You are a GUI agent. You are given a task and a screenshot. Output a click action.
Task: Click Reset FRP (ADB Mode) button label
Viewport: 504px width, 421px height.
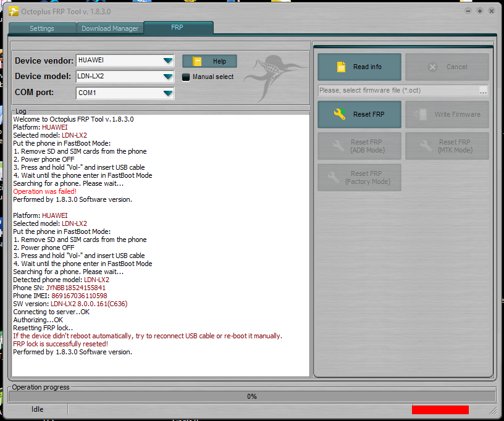click(367, 146)
